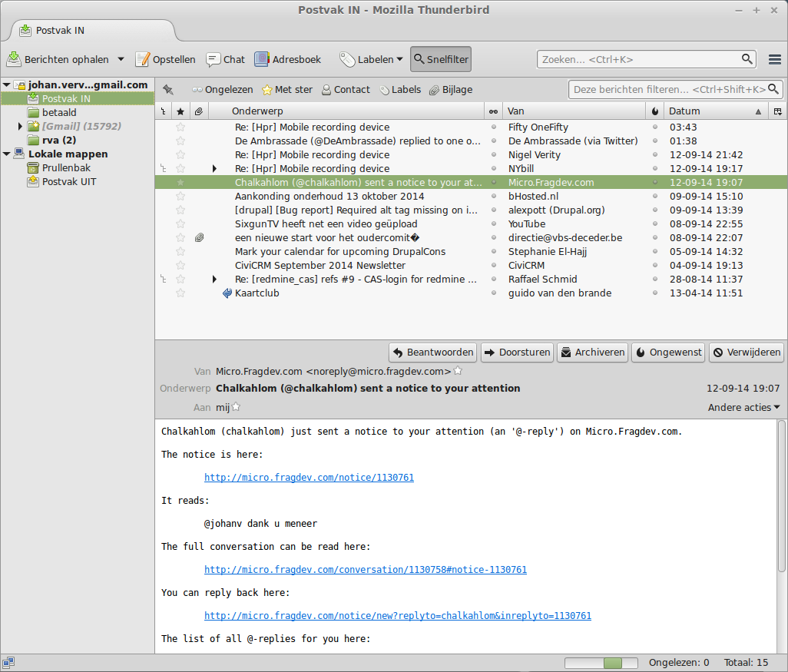Click the Berichten ophalen download icon
The image size is (788, 672).
[14, 59]
